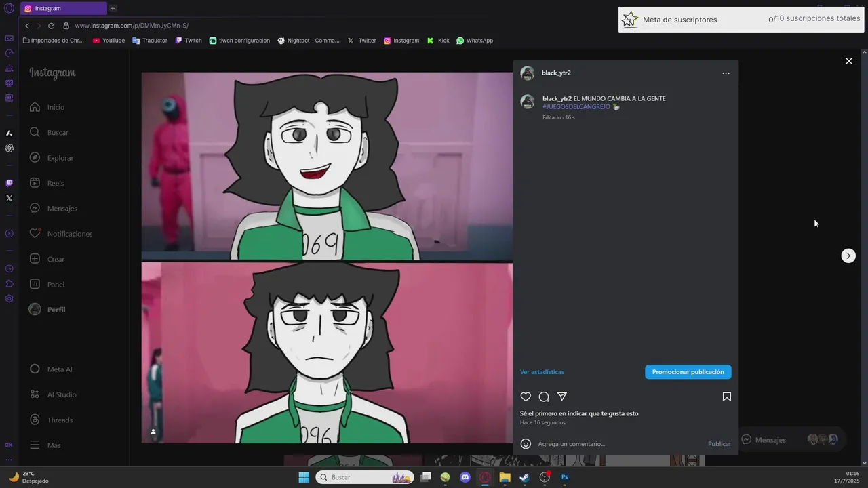
Task: Go to the next post with the right arrow
Action: point(848,256)
